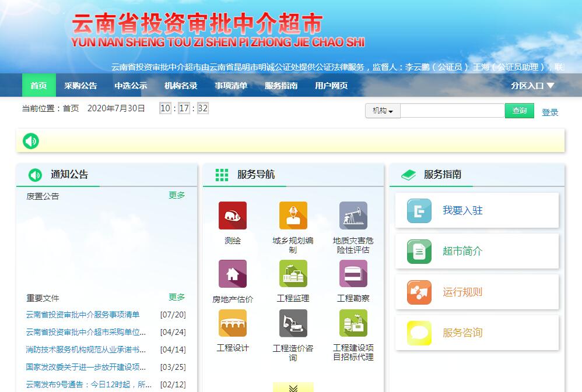Click the [04/14] date entry
582x392 pixels.
[x=173, y=349]
